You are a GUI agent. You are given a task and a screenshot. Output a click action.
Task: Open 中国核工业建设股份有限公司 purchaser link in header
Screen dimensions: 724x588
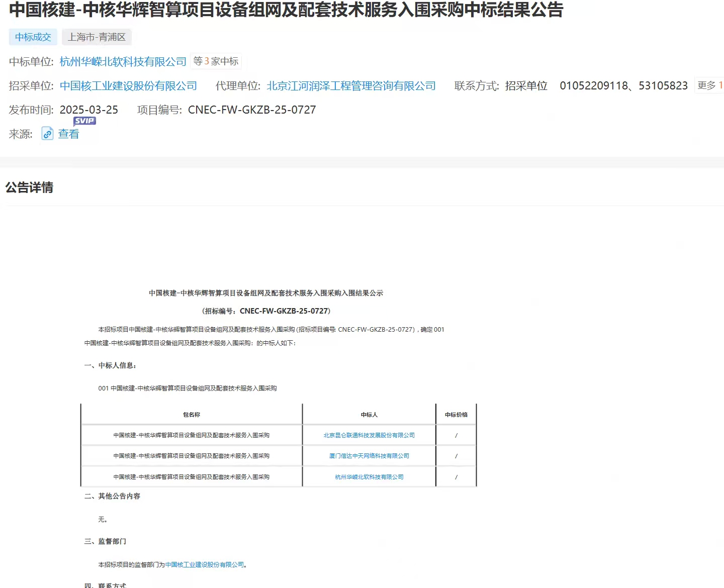[x=128, y=86]
